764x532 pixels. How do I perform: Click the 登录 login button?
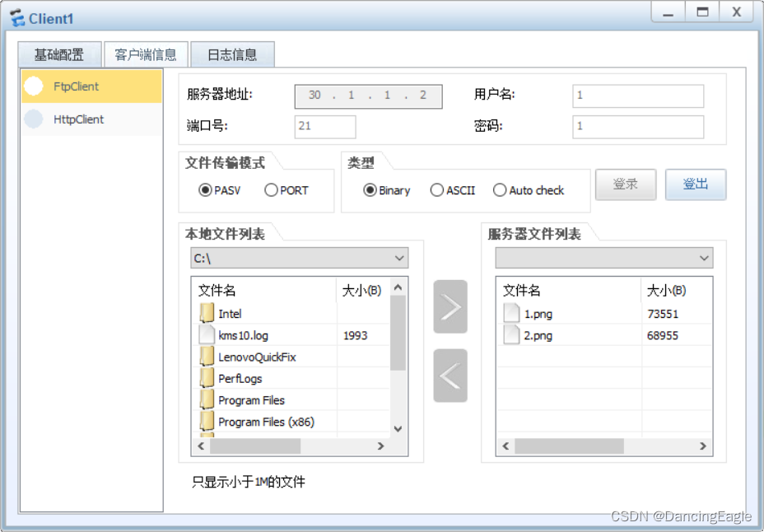coord(626,184)
